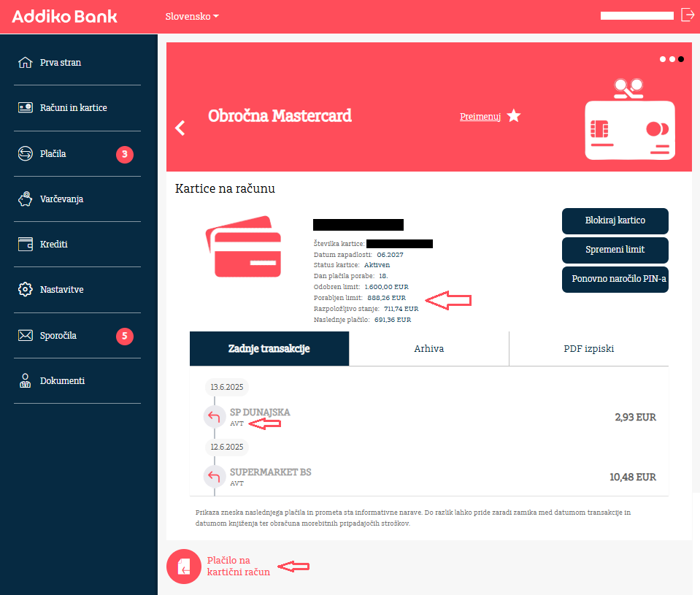Click the Nastavitve gear icon
Viewport: 700px width, 595px height.
coord(25,289)
